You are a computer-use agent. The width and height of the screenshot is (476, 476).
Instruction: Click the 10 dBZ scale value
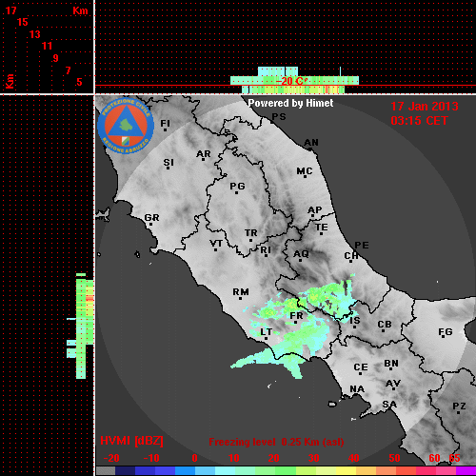pos(234,458)
